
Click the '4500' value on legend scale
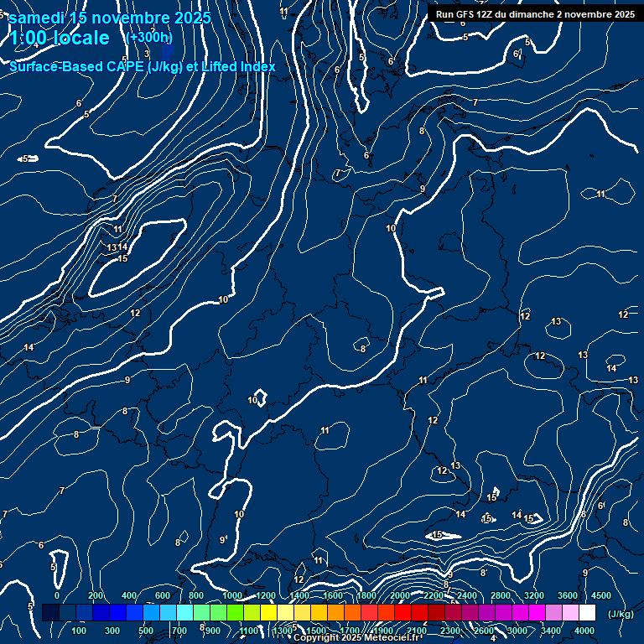coord(600,595)
